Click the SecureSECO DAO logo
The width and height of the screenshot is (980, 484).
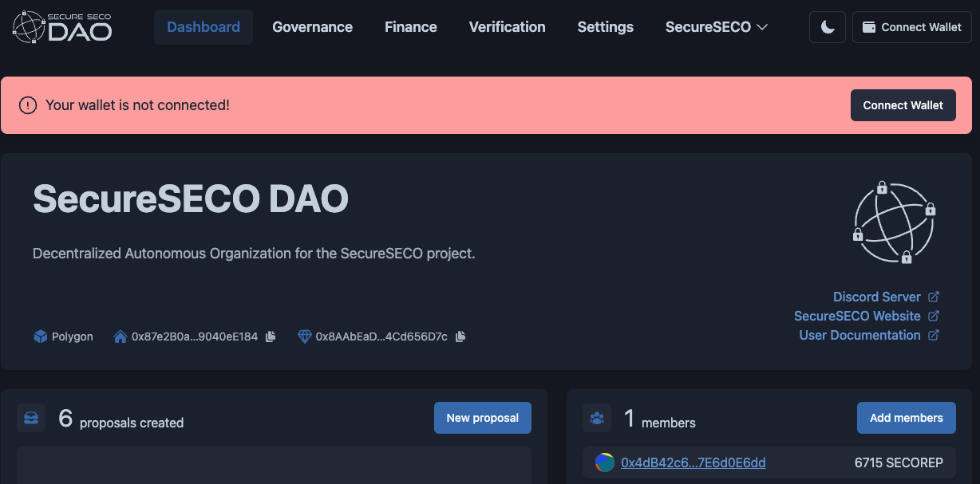click(x=62, y=27)
